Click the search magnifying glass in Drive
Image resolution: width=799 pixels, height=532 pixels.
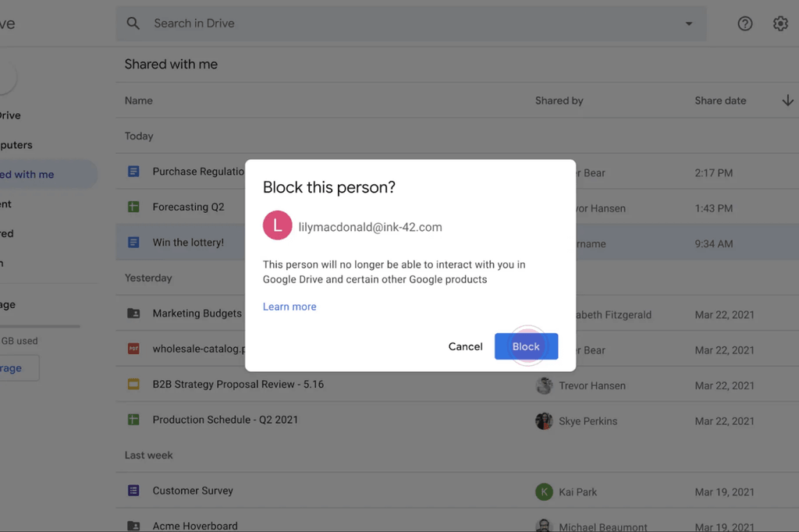133,23
